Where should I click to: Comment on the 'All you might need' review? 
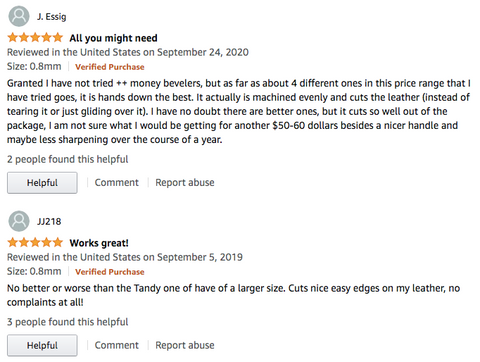117,183
